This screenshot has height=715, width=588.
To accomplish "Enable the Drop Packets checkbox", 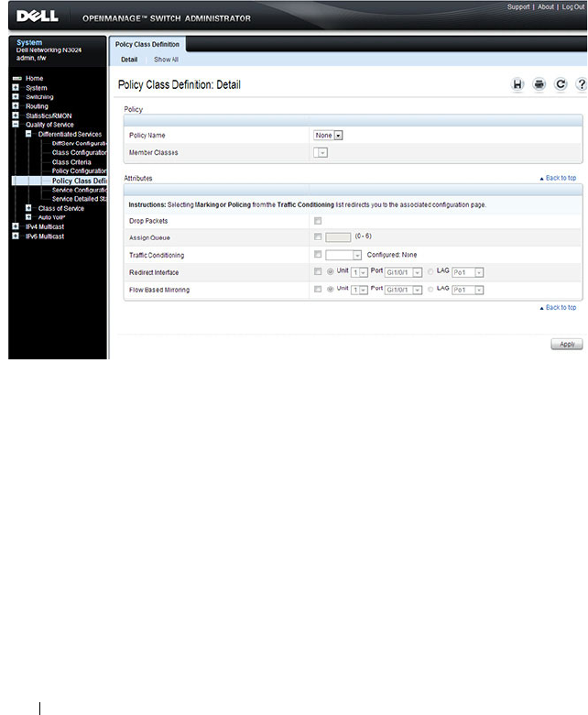I will tap(318, 221).
